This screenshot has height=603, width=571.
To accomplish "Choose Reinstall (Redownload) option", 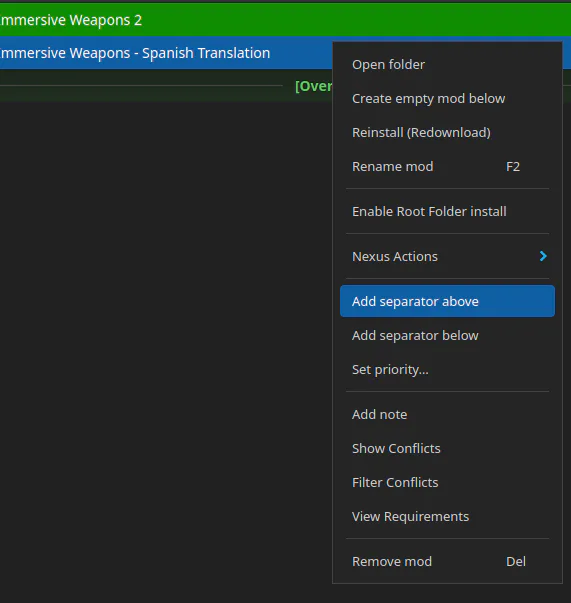I will [447, 132].
